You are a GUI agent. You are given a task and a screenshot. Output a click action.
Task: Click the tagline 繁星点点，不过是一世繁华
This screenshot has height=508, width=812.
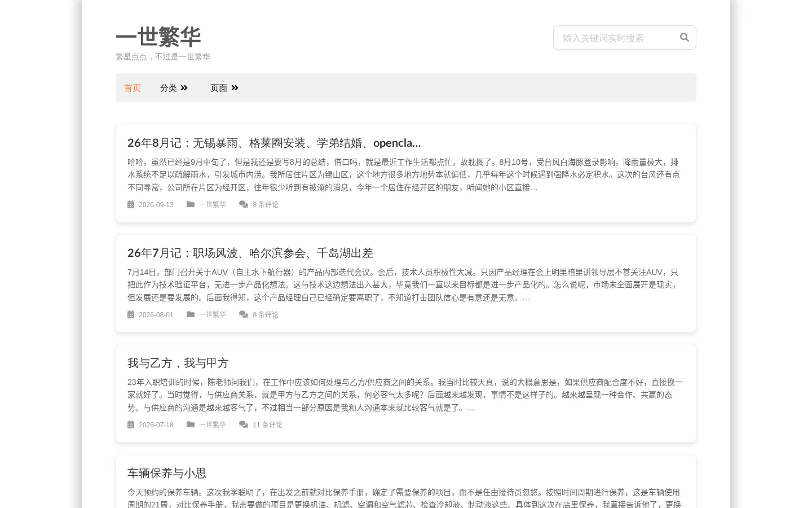(x=163, y=56)
